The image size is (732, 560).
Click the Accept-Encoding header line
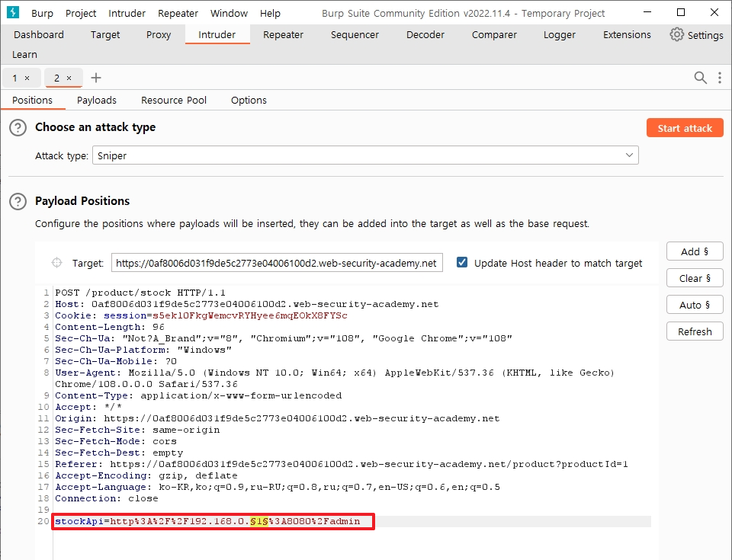(146, 475)
